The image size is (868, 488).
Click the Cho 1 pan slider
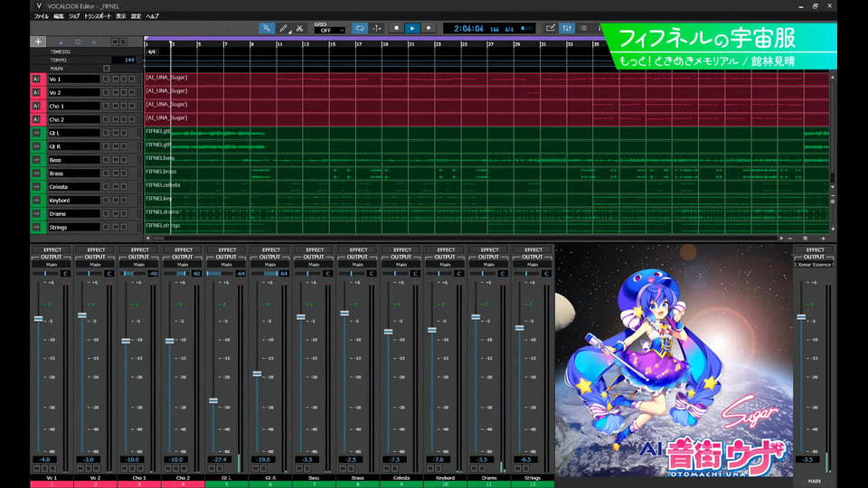tap(132, 273)
